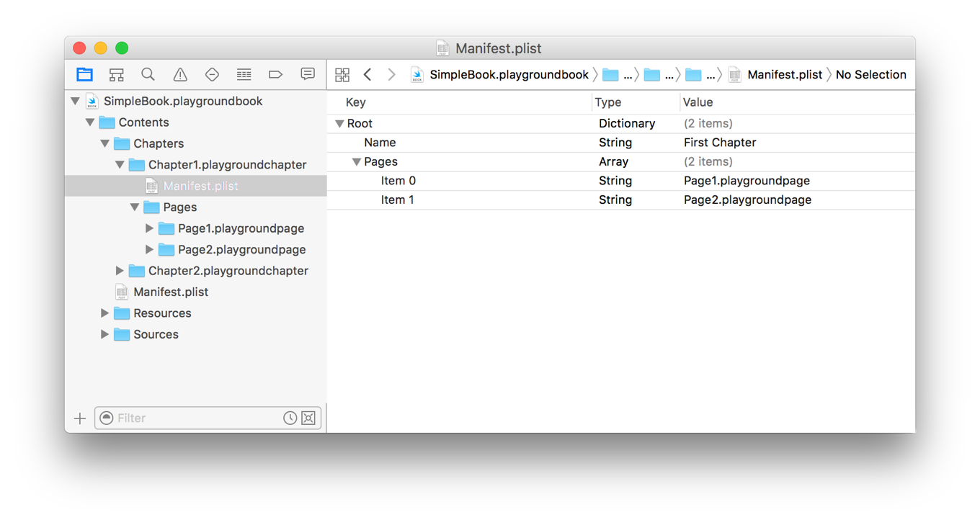Click the related items icon in the jump bar
The height and width of the screenshot is (520, 980).
click(342, 74)
